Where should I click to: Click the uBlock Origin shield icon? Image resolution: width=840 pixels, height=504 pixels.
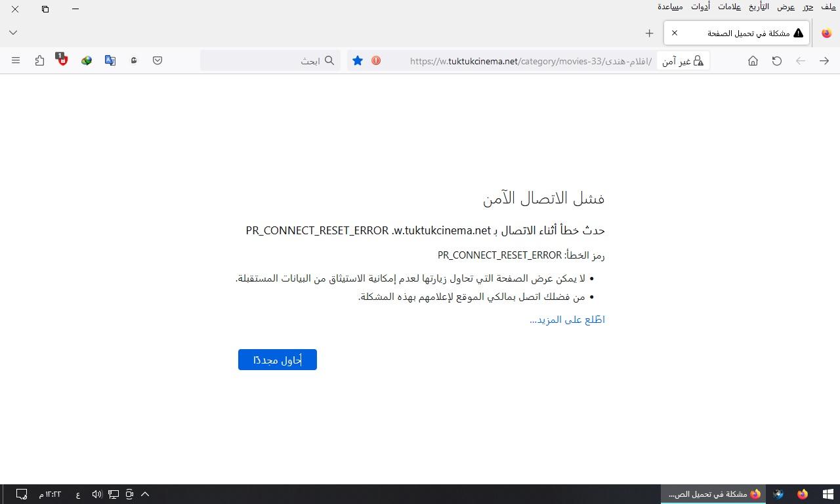[x=62, y=60]
